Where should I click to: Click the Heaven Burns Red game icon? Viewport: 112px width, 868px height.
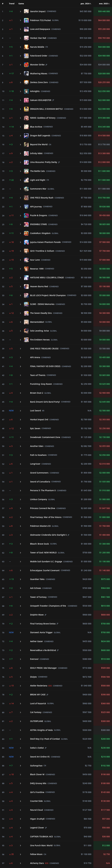(26, 286)
